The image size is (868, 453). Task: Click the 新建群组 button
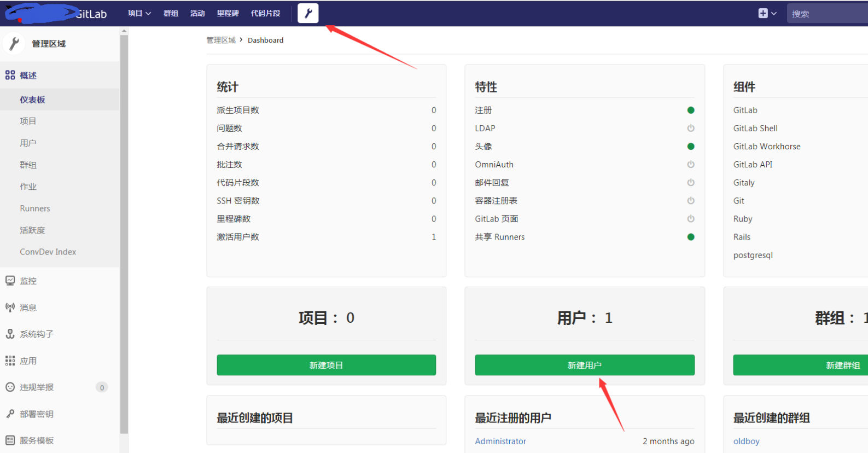click(x=800, y=365)
